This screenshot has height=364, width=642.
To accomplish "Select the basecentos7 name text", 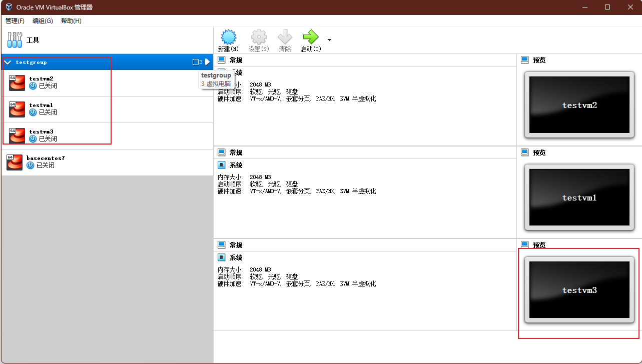I will pos(46,158).
